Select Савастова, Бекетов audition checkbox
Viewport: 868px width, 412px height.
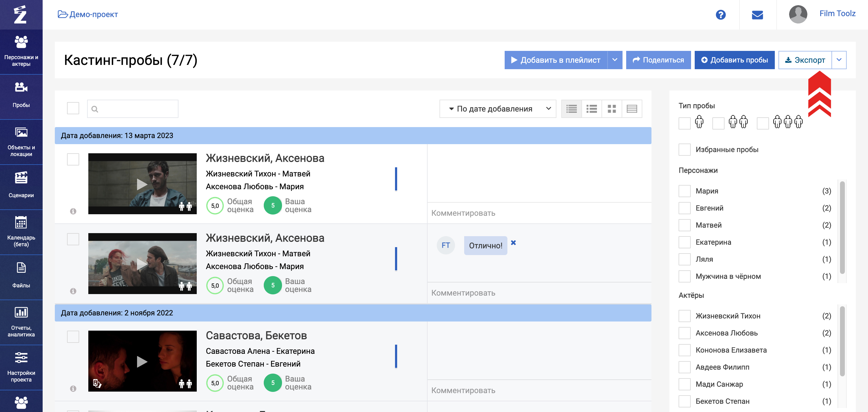73,336
